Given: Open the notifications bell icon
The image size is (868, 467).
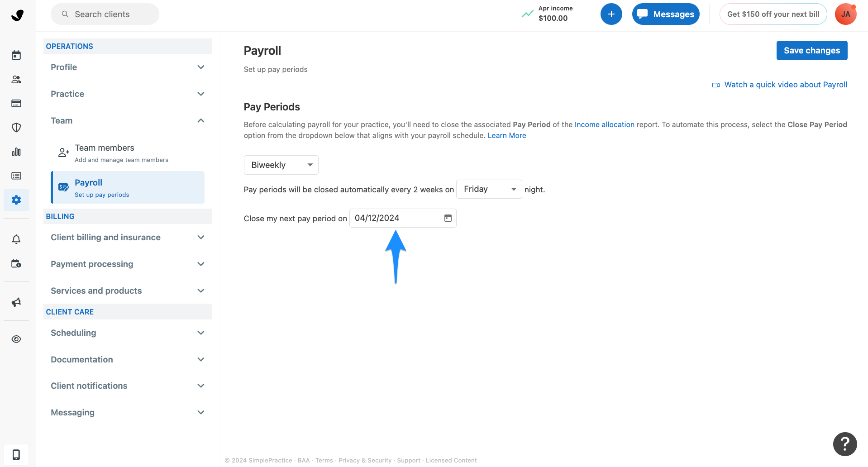Looking at the screenshot, I should [16, 239].
